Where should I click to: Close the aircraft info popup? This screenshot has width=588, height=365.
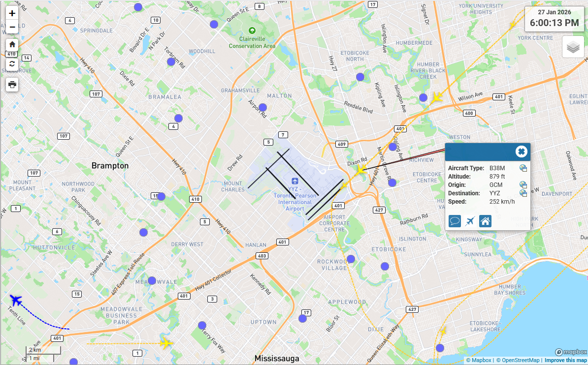point(521,152)
